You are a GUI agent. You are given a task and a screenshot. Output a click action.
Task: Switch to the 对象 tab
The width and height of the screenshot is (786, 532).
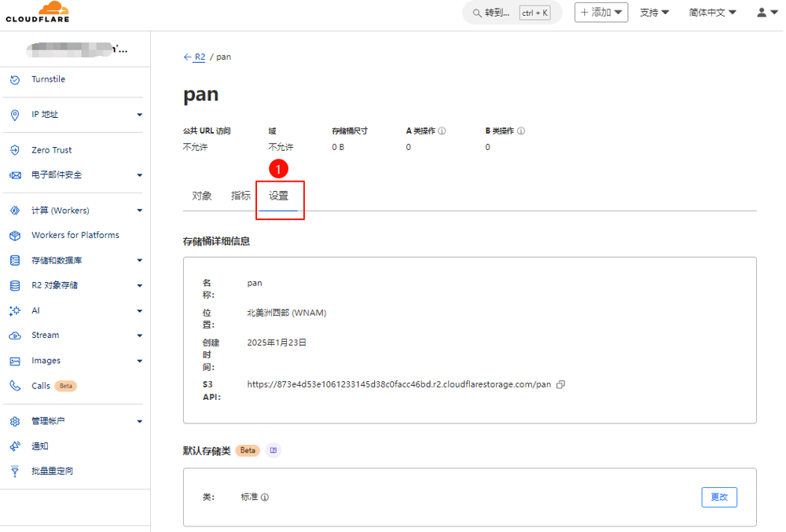202,196
